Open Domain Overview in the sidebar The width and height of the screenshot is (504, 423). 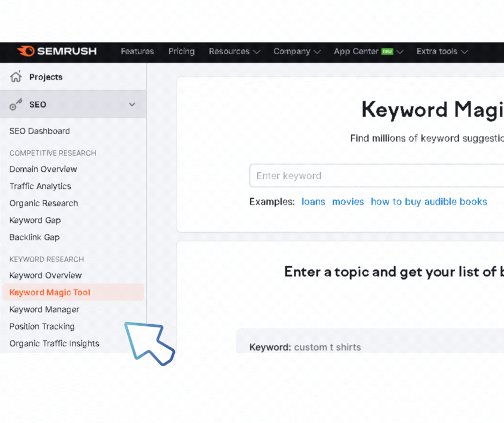[x=43, y=169]
